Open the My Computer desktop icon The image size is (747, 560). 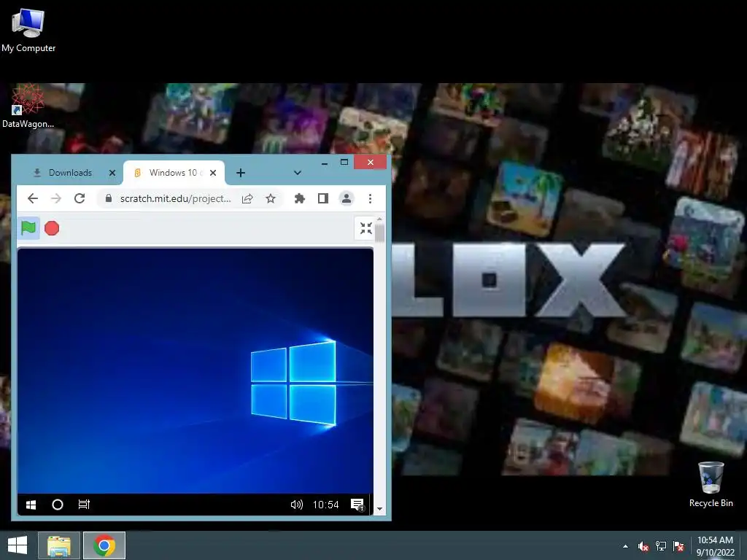[28, 29]
